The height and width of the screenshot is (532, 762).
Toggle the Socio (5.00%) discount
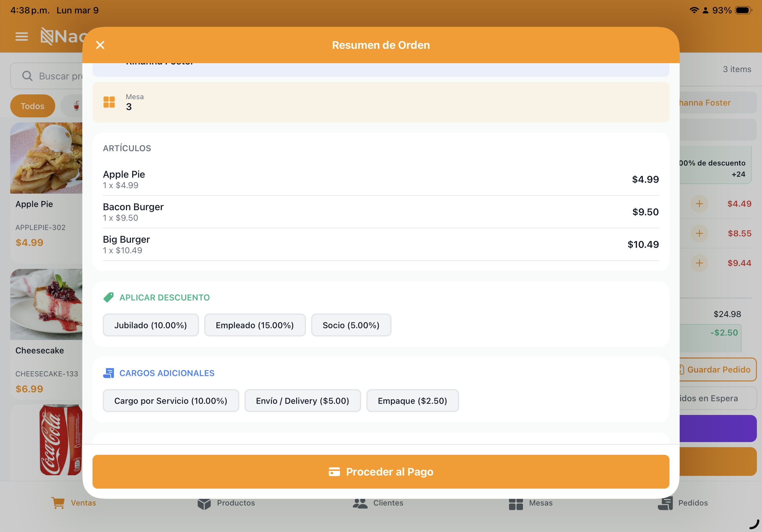(x=351, y=325)
